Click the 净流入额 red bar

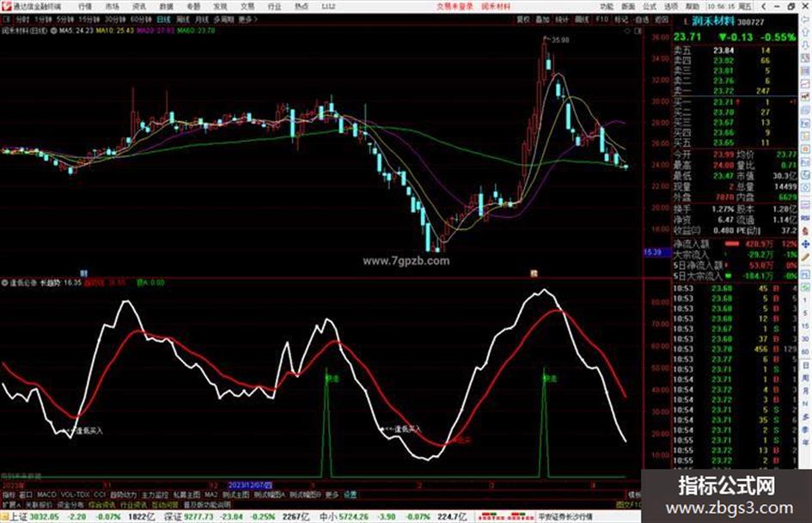point(732,243)
